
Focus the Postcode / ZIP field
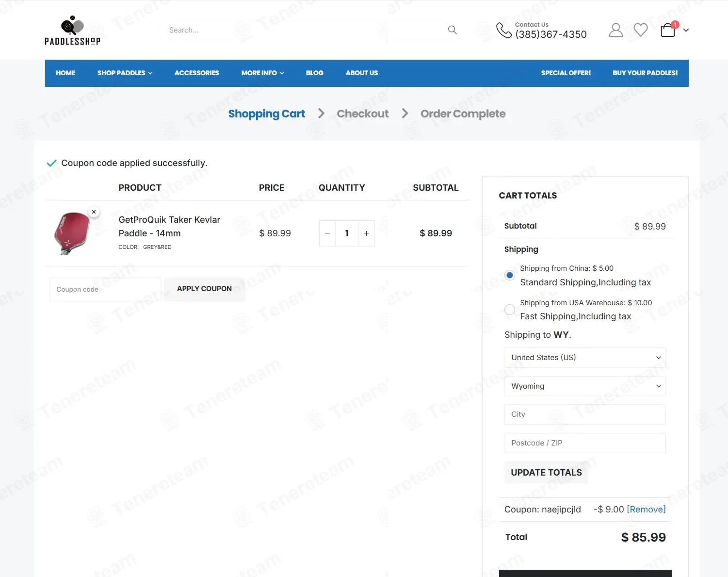click(x=585, y=443)
